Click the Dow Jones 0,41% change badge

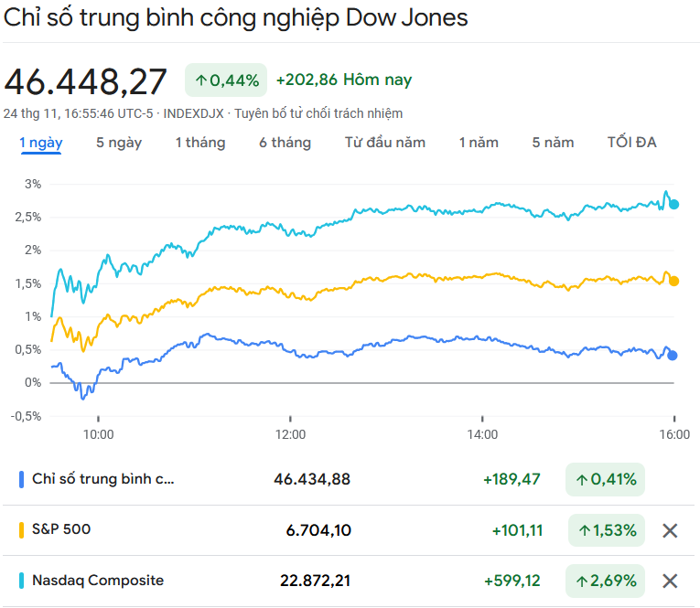605,479
